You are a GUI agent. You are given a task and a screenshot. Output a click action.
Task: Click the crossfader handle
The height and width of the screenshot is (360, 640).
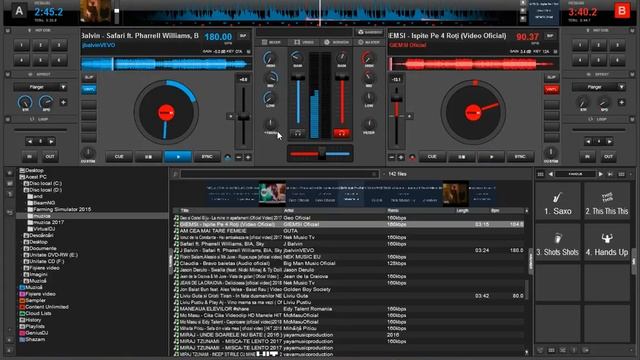pyautogui.click(x=322, y=153)
